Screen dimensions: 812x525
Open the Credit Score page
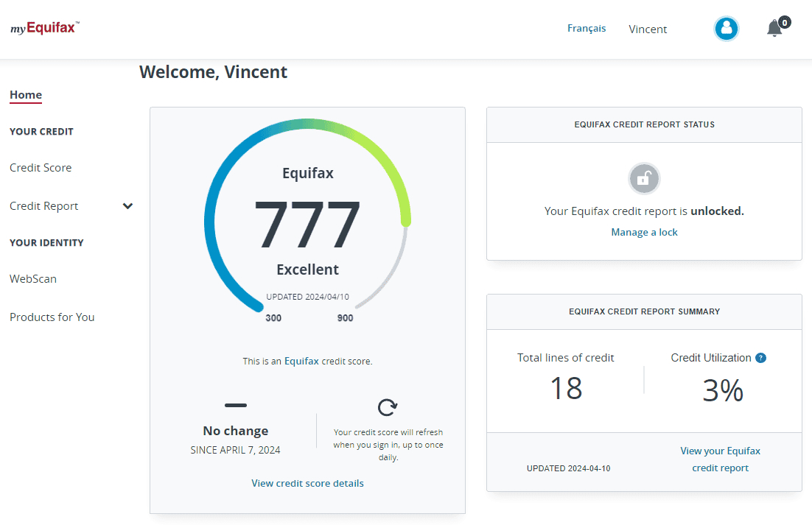coord(41,168)
